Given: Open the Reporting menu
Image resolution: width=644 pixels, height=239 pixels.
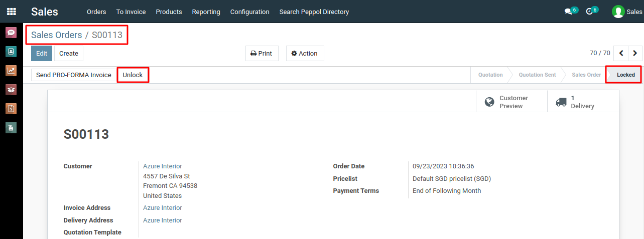Looking at the screenshot, I should pos(206,12).
